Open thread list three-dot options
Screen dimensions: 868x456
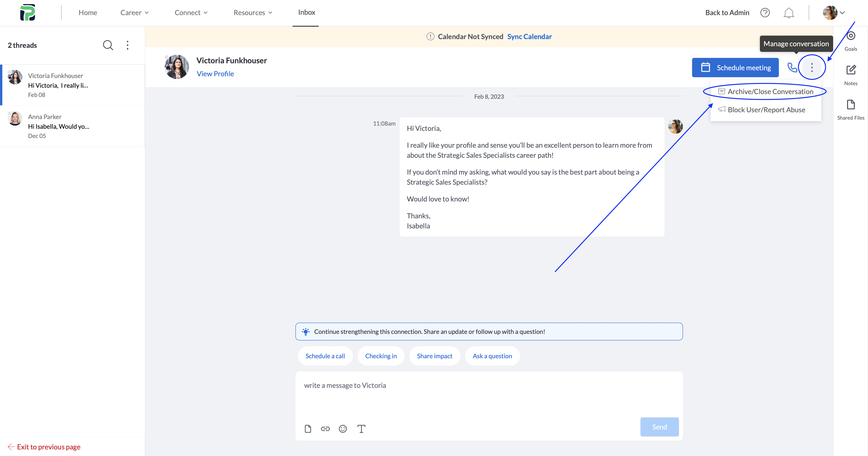pyautogui.click(x=127, y=45)
